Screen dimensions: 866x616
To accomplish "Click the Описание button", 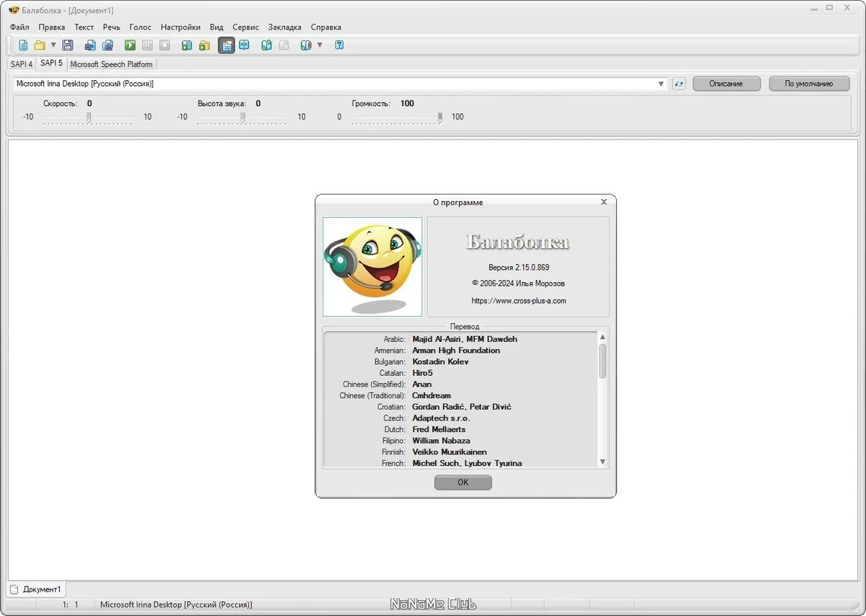I will tap(727, 84).
